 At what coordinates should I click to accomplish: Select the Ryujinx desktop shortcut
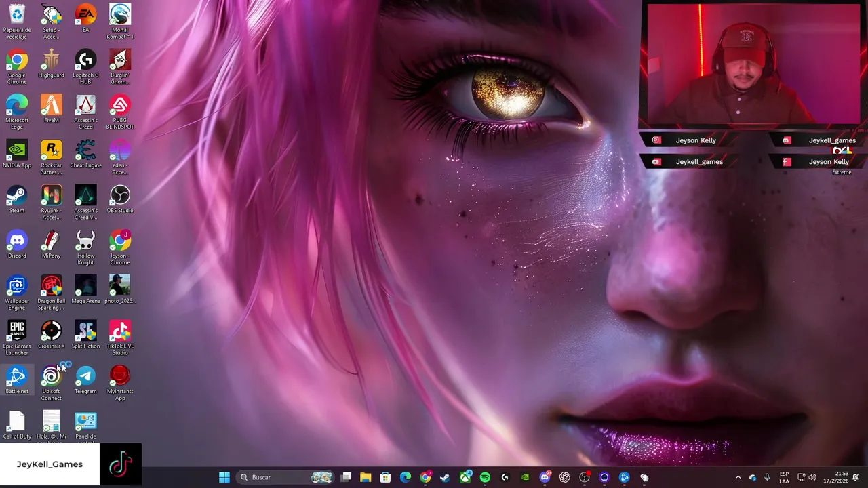click(51, 202)
